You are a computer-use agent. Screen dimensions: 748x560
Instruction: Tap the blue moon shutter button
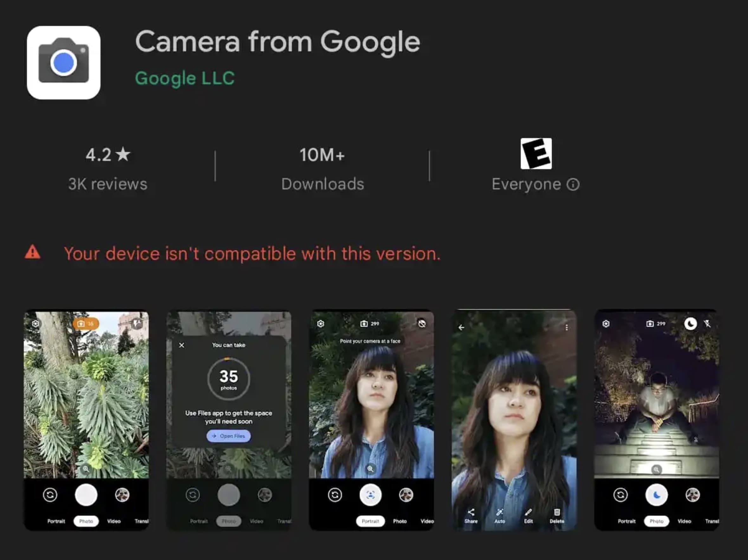[656, 495]
